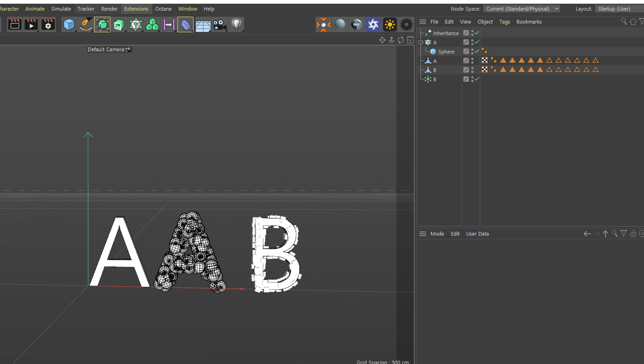Open Edit Render Settings clapperboard gear icon
This screenshot has width=644, height=364.
tap(48, 24)
